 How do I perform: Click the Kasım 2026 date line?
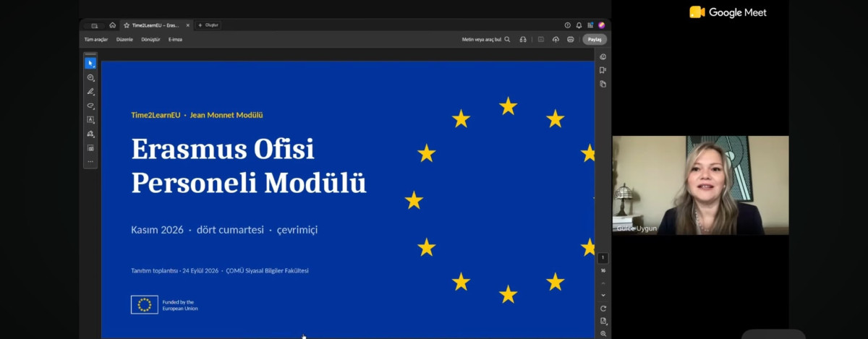click(224, 230)
